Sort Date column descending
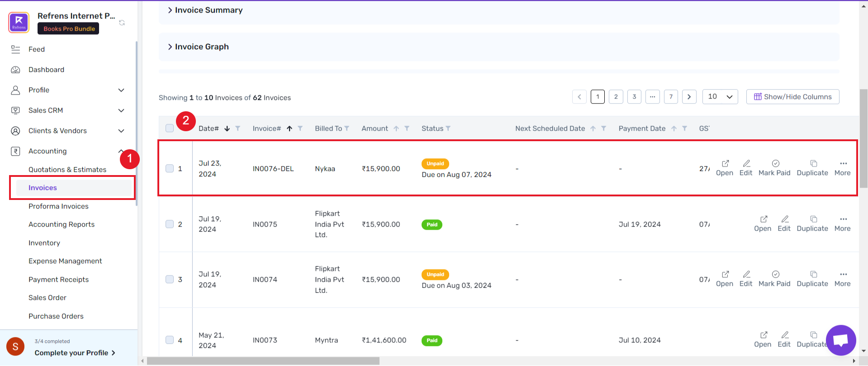This screenshot has height=366, width=868. [227, 128]
